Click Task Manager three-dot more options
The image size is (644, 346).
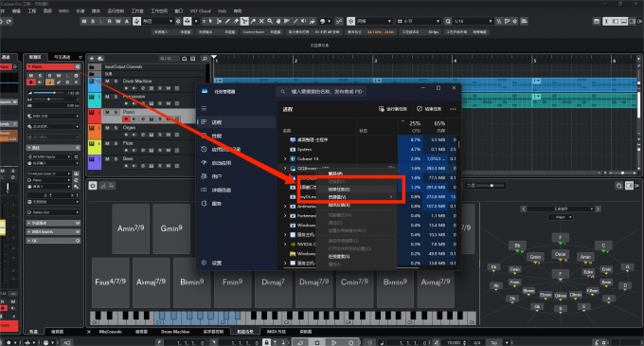[x=453, y=109]
